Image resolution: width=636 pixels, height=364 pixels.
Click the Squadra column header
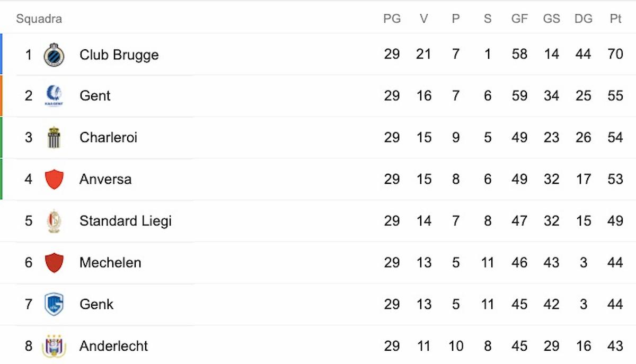click(x=39, y=19)
